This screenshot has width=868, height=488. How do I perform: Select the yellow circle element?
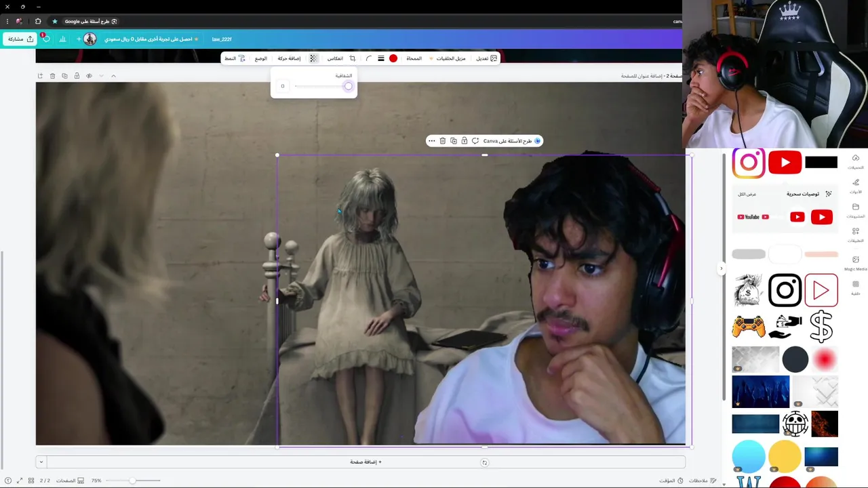tap(785, 456)
